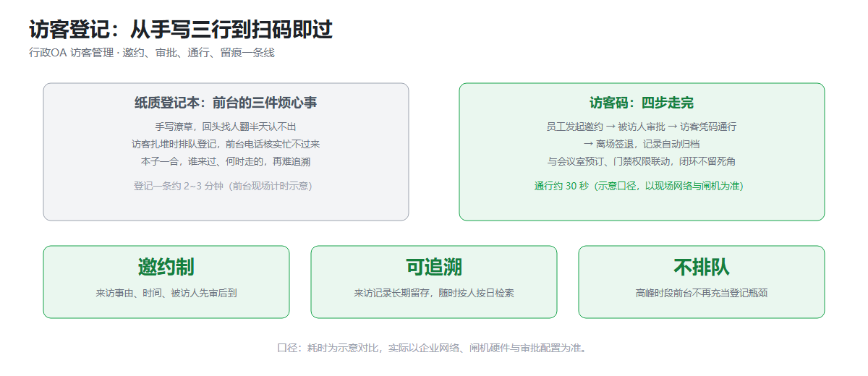Image resolution: width=868 pixels, height=376 pixels.
Task: Click the text 来访事由、时间、被访人先审后到
Action: pos(166,294)
